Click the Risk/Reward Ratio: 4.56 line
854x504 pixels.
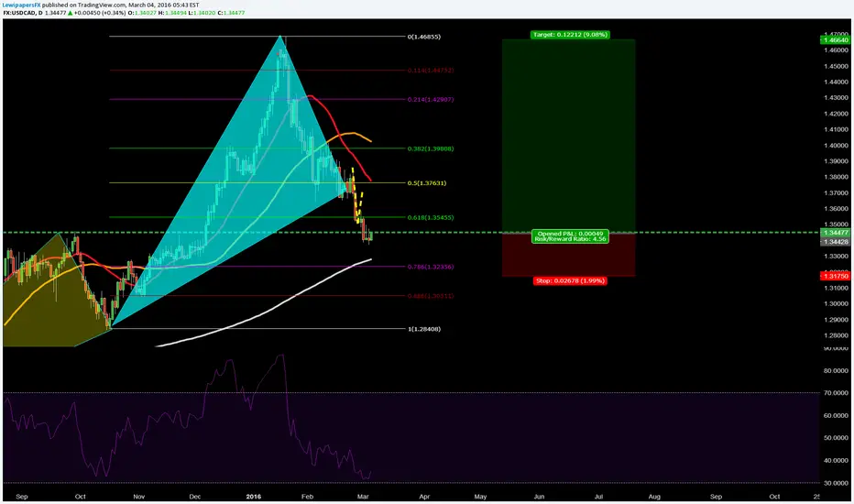coord(570,238)
